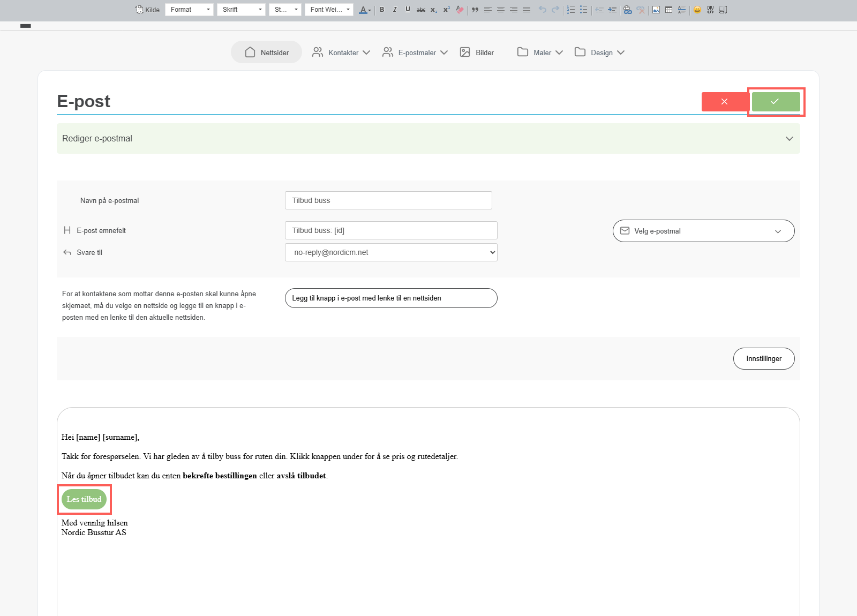Image resolution: width=857 pixels, height=616 pixels.
Task: Insert bulleted list
Action: point(584,10)
